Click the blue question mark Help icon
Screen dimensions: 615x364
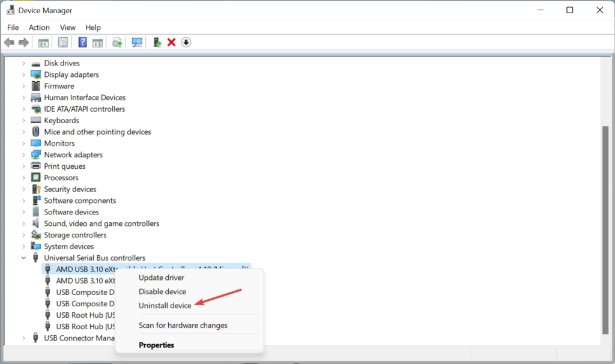pyautogui.click(x=82, y=43)
